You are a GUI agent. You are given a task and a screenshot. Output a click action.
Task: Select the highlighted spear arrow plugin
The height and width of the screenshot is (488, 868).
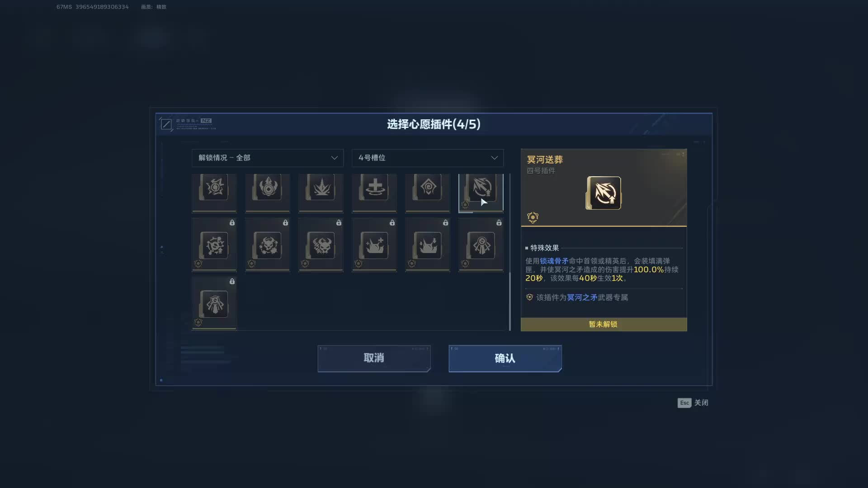pos(481,193)
